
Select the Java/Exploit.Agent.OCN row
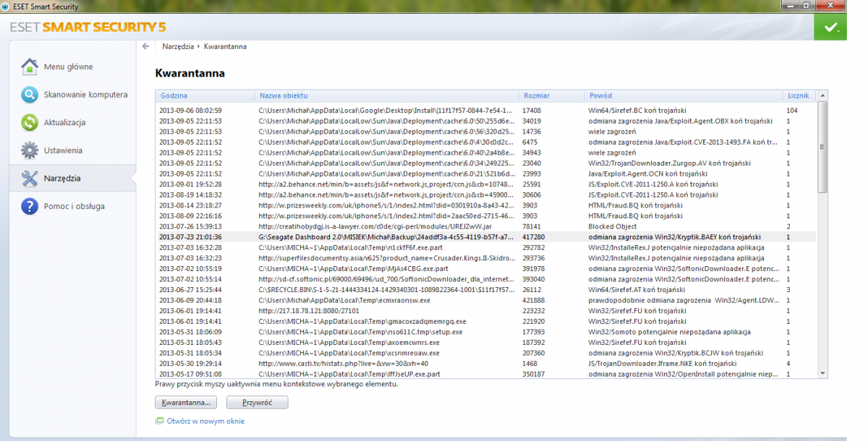486,174
